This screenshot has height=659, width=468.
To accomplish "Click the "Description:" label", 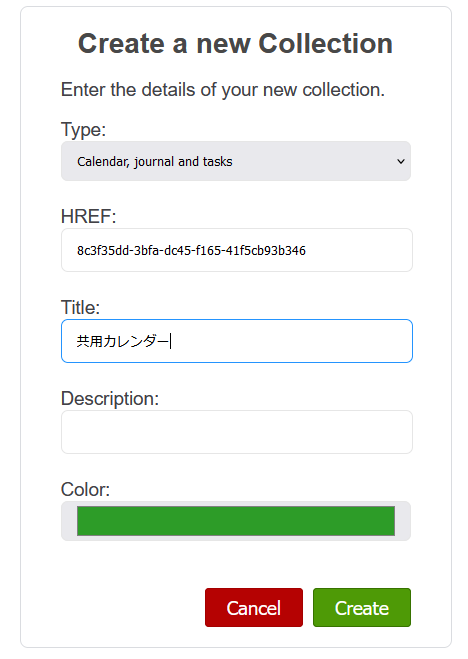I will [x=110, y=398].
